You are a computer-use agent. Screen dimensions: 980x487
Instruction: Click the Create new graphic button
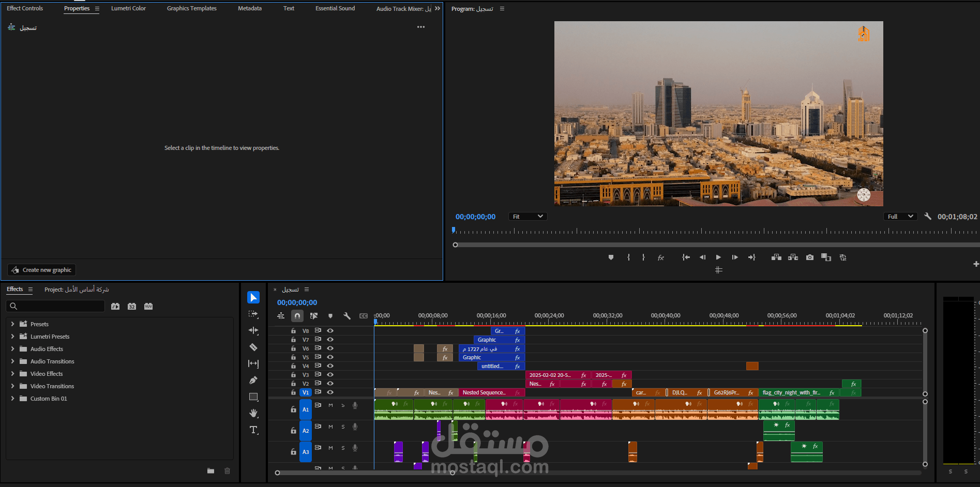[42, 270]
